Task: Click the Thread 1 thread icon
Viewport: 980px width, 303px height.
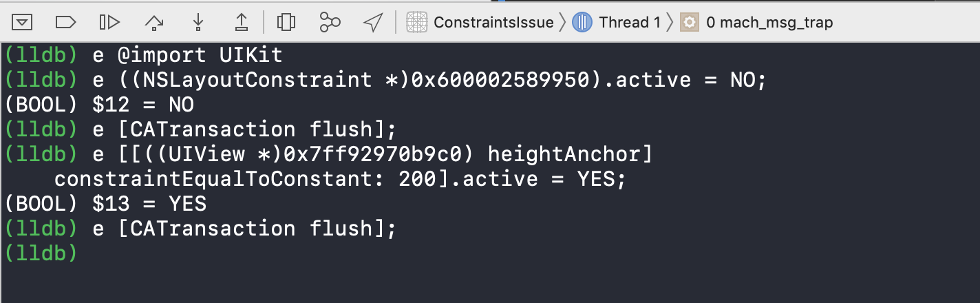Action: [582, 23]
